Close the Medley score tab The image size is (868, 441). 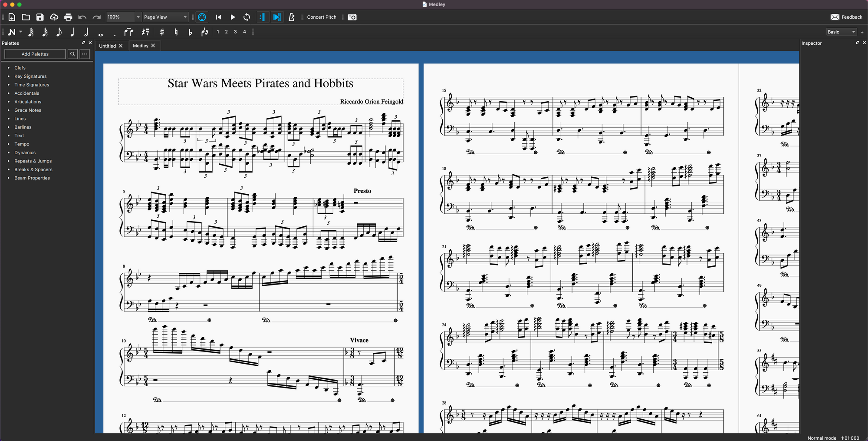coord(153,46)
